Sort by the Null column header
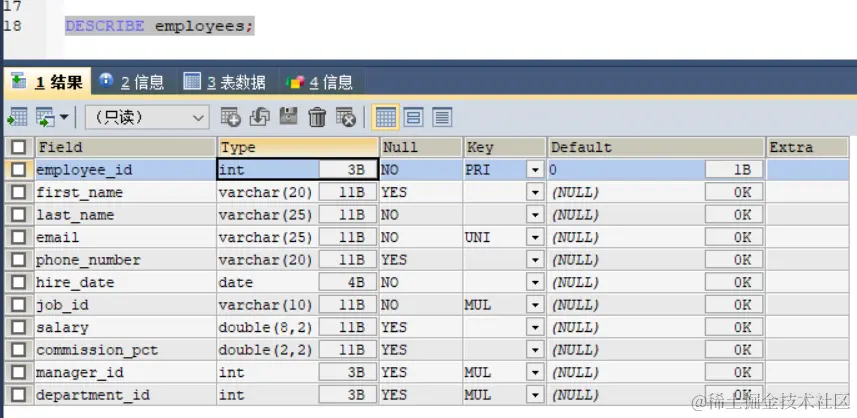 tap(421, 147)
